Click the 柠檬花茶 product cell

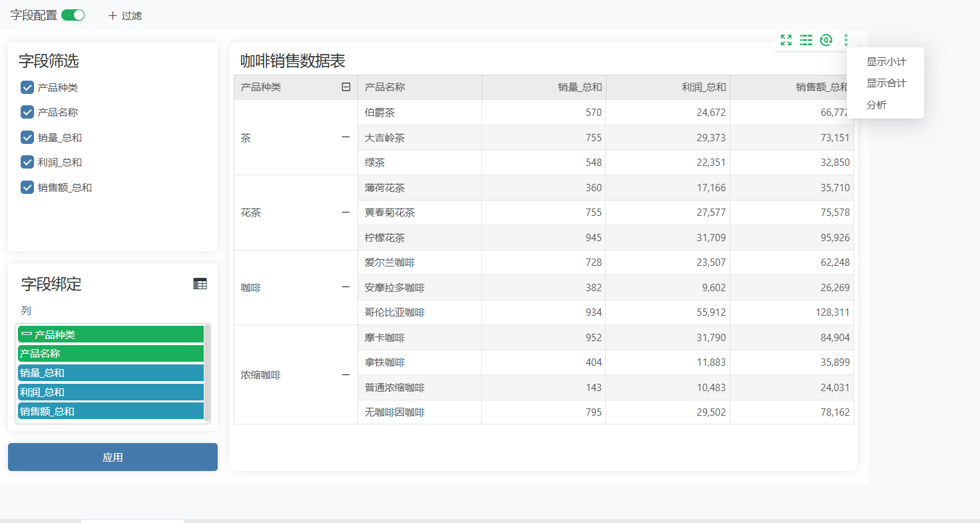pos(419,237)
